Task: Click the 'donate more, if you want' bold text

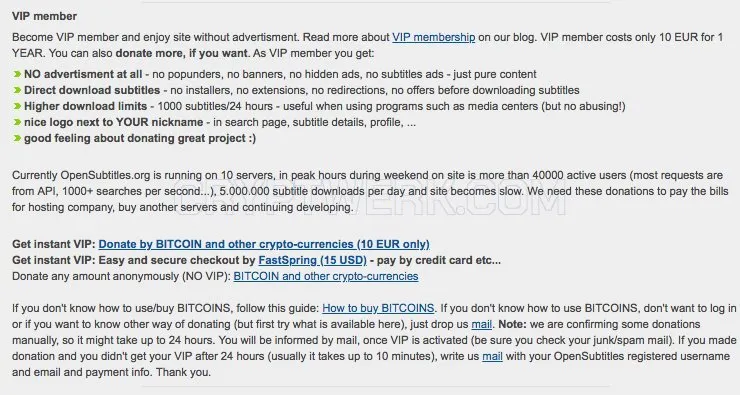Action: point(182,53)
